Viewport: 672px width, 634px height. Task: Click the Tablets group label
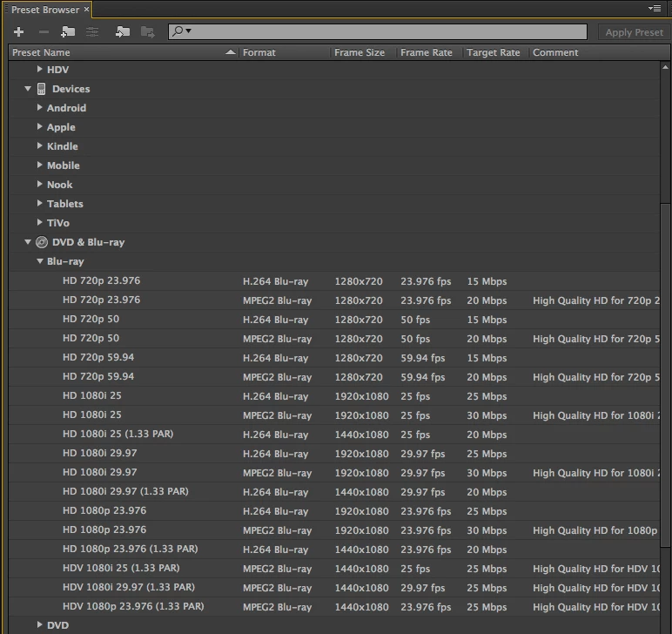[x=64, y=204]
